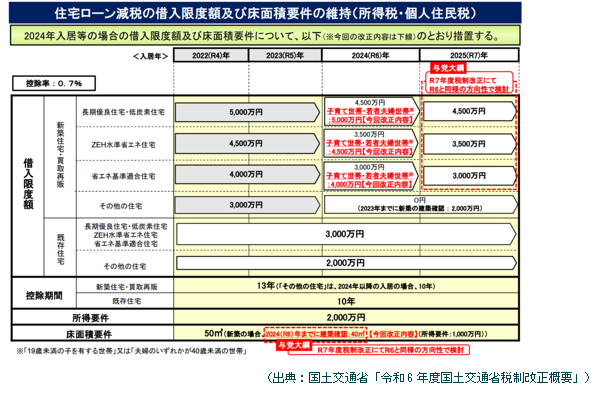596x394 pixels.
Task: Click the 3,000万円 gray arrow for その他の住宅
Action: tap(247, 205)
